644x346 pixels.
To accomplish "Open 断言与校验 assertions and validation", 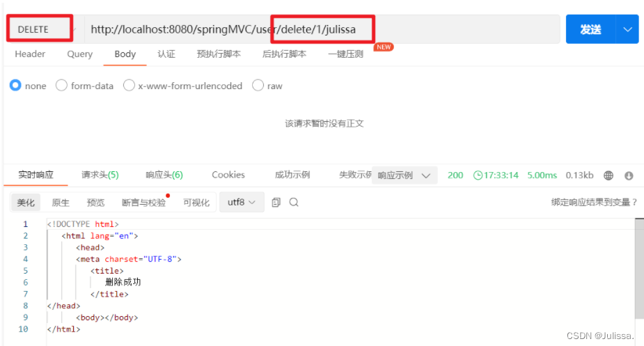I will coord(143,202).
